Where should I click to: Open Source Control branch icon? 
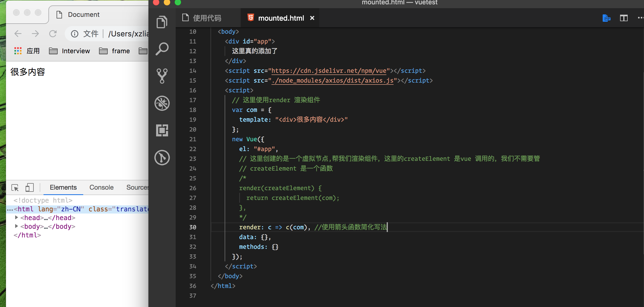[x=162, y=76]
